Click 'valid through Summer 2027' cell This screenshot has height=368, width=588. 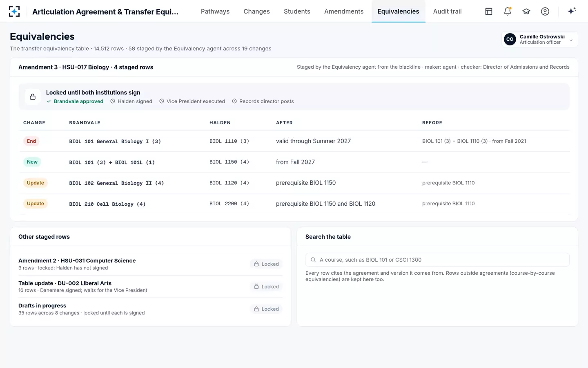[313, 141]
